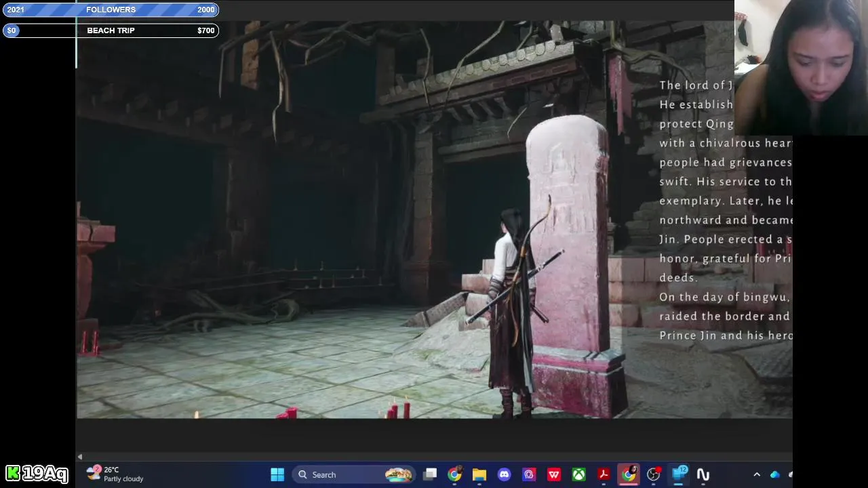This screenshot has width=868, height=488.
Task: Show hidden system tray icons
Action: point(757,474)
